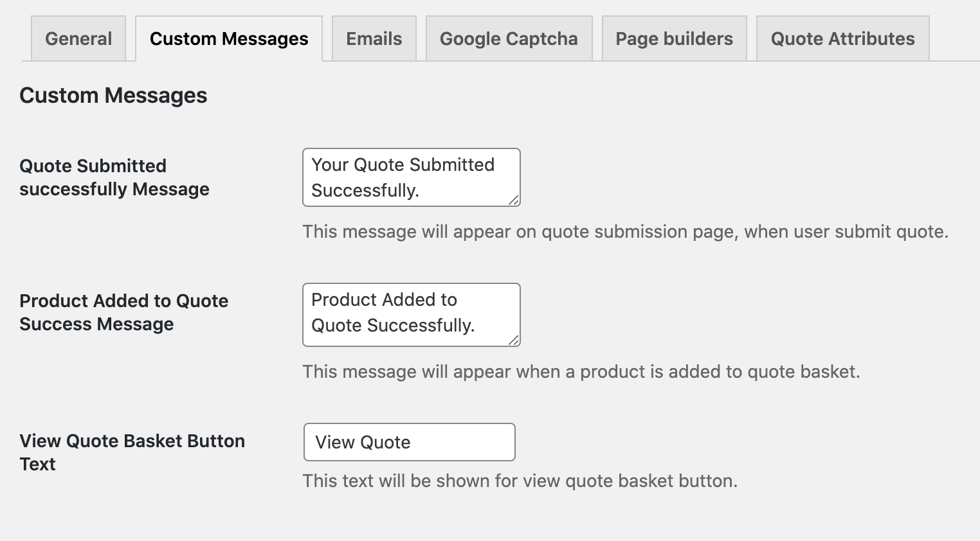Click the Custom Messages page heading
The image size is (980, 541).
click(x=113, y=95)
